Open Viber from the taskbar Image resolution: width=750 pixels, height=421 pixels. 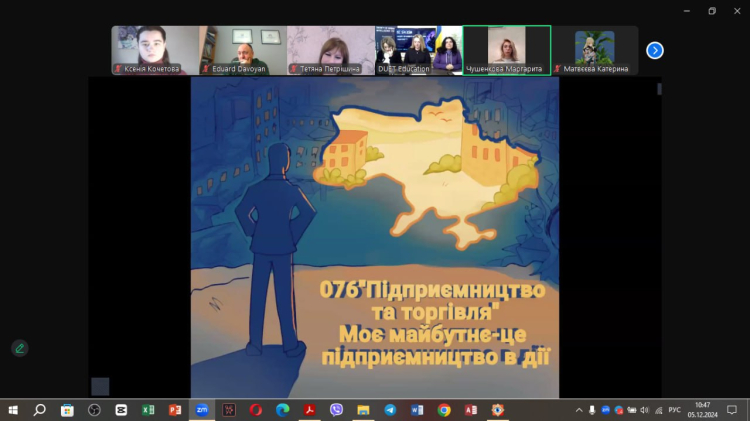tap(337, 410)
